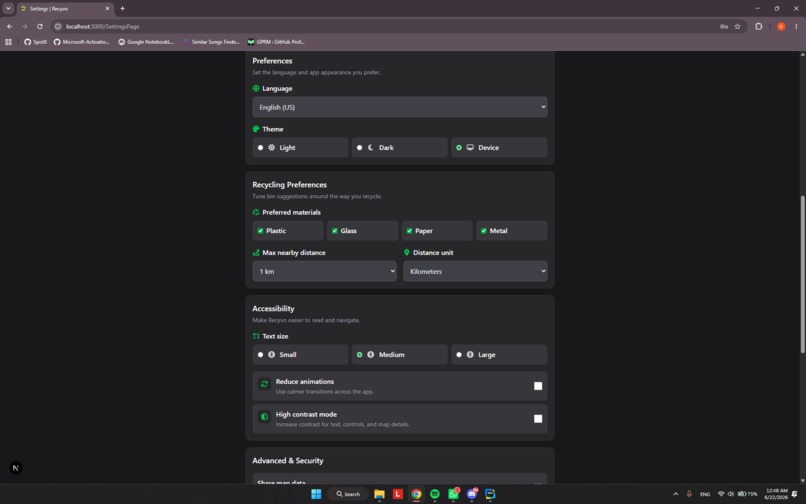Viewport: 806px width, 504px height.
Task: Click the Advanced & Security heading
Action: point(288,461)
